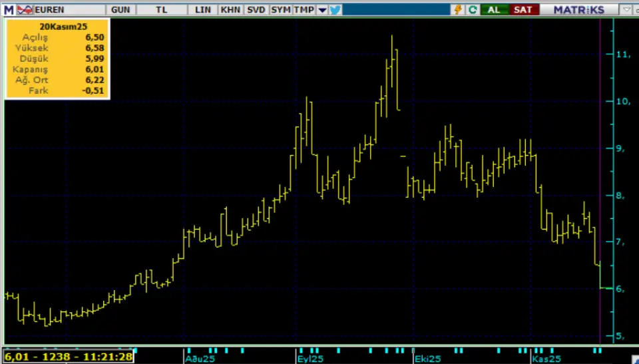The height and width of the screenshot is (364, 639).
Task: Click the yellow 20Kasım25 data info box
Action: pos(57,59)
